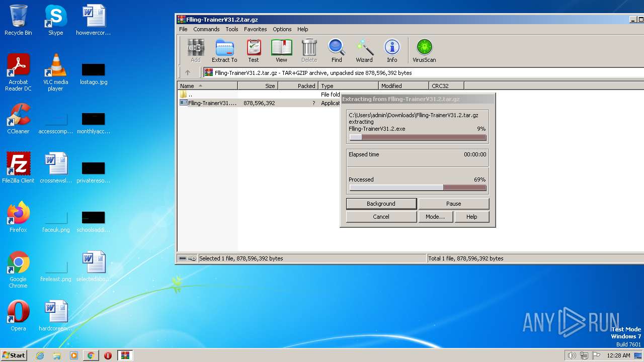Click the Info toolbar icon
Viewport: 644px width, 362px height.
pos(392,51)
